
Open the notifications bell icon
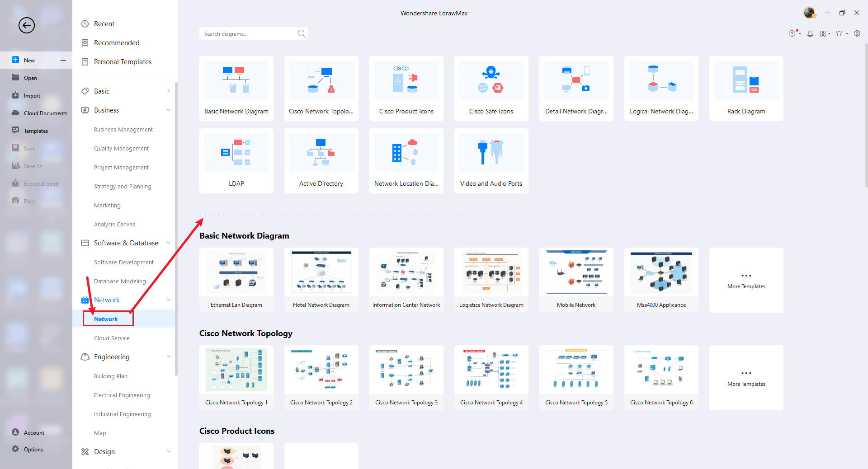pos(810,33)
